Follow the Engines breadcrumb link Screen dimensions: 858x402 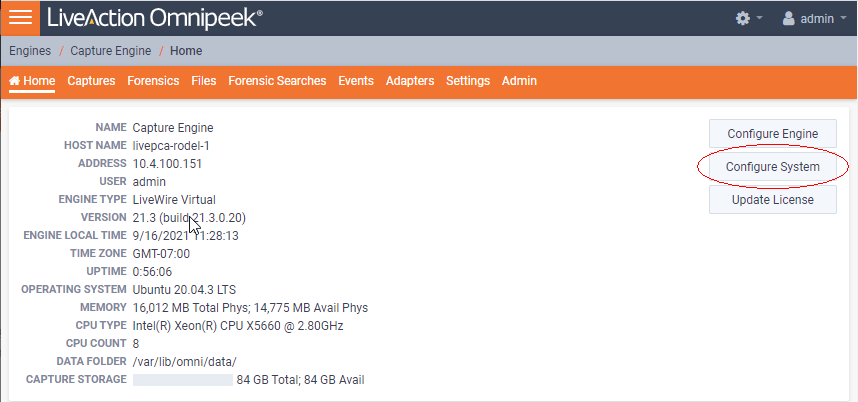(30, 51)
